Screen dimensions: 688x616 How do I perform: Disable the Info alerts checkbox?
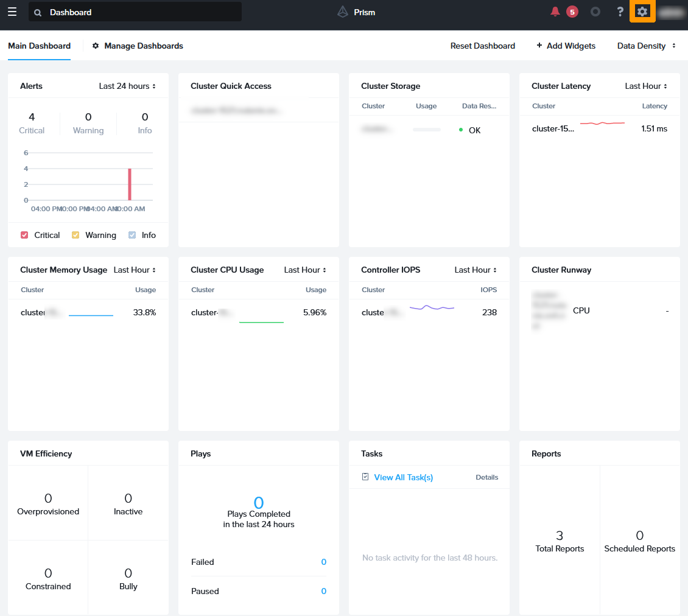[133, 235]
